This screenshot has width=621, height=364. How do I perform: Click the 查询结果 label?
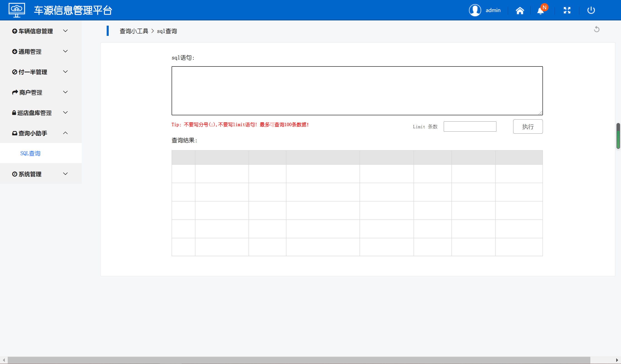coord(184,140)
